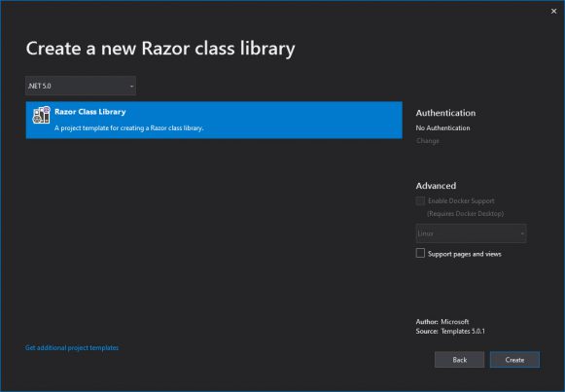
Task: Click the arrow of the .NET 5.0 combo box
Action: (x=131, y=87)
